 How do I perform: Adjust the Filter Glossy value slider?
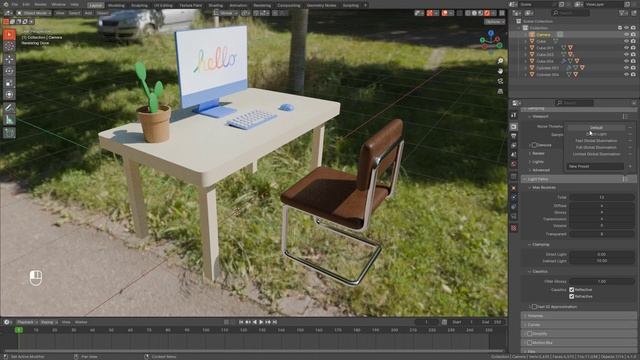point(602,281)
